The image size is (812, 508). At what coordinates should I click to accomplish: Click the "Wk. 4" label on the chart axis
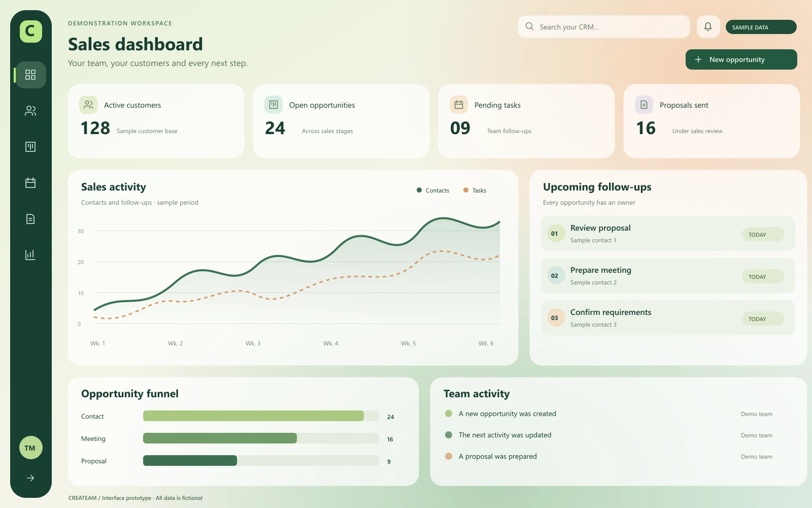[x=331, y=343]
